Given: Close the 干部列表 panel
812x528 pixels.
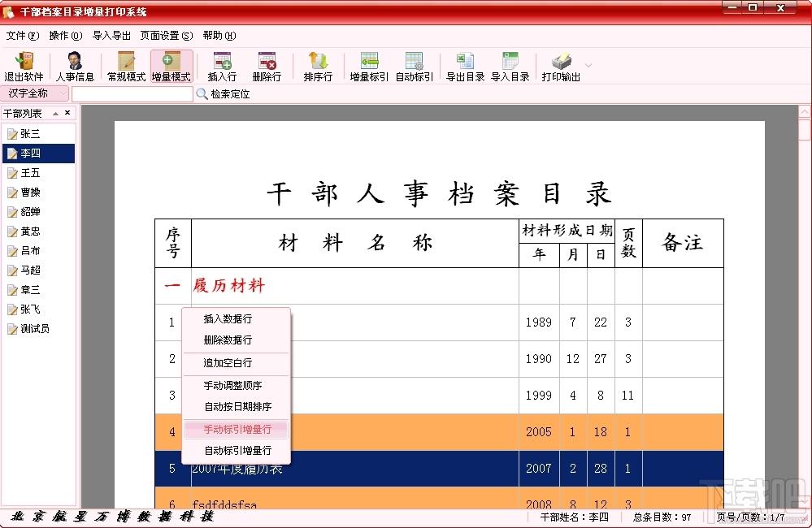Looking at the screenshot, I should click(67, 113).
